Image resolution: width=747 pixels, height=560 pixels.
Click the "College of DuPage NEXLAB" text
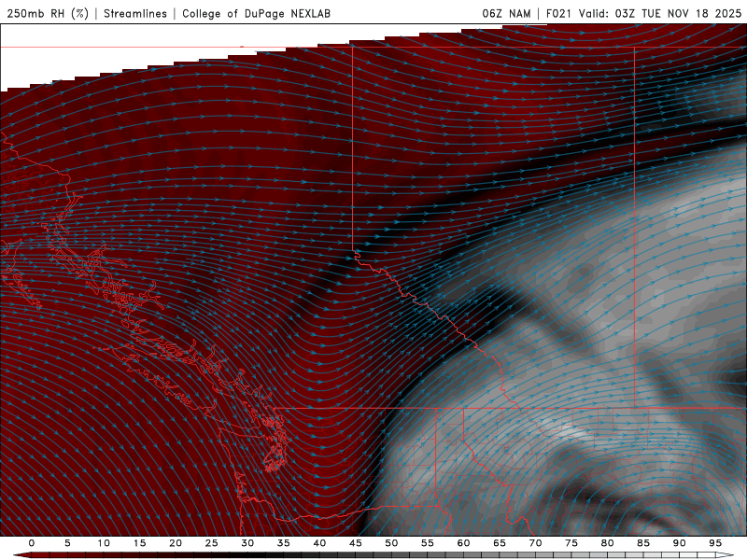pyautogui.click(x=256, y=13)
